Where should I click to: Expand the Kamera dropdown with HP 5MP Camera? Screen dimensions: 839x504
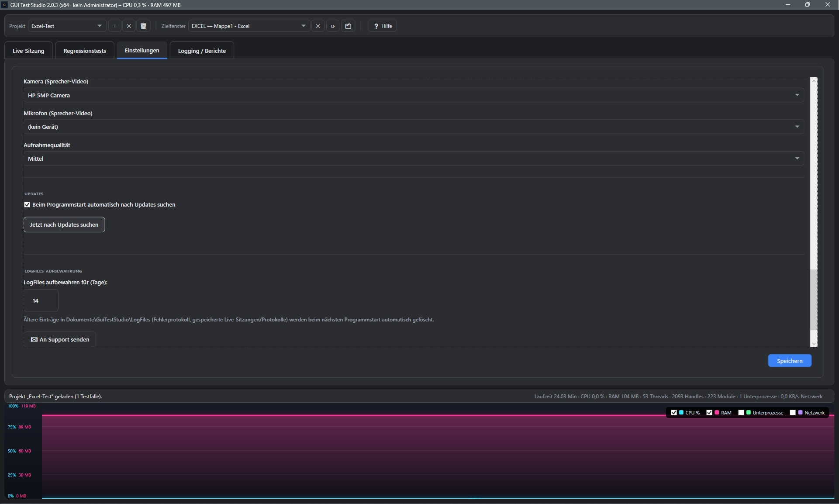click(x=414, y=95)
